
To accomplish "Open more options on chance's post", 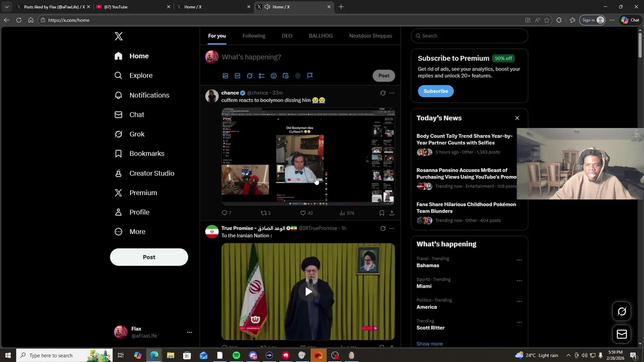I will pos(392,93).
